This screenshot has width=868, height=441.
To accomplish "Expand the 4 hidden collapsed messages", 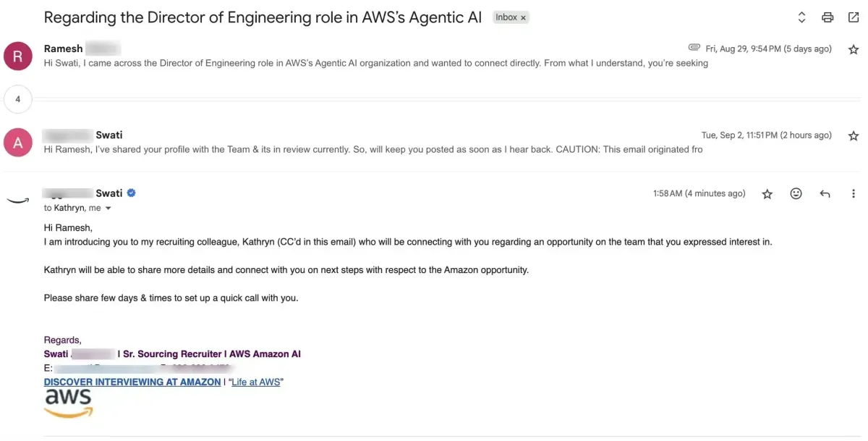I will [18, 99].
